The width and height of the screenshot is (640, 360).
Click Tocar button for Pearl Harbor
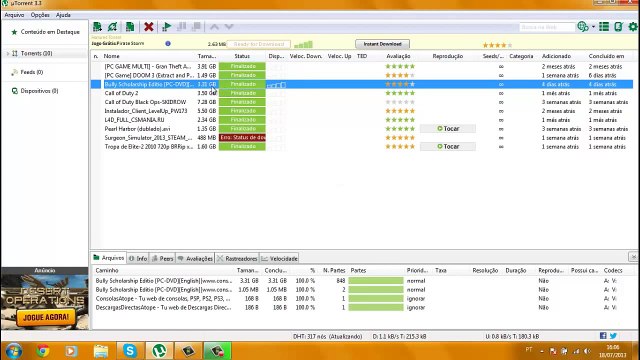pos(448,129)
